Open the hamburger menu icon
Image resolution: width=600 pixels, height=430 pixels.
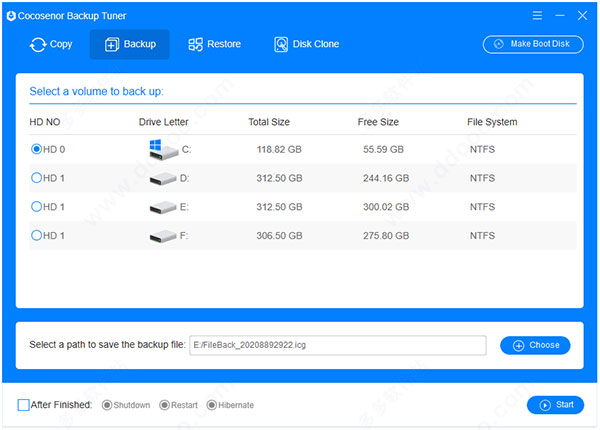[x=537, y=15]
